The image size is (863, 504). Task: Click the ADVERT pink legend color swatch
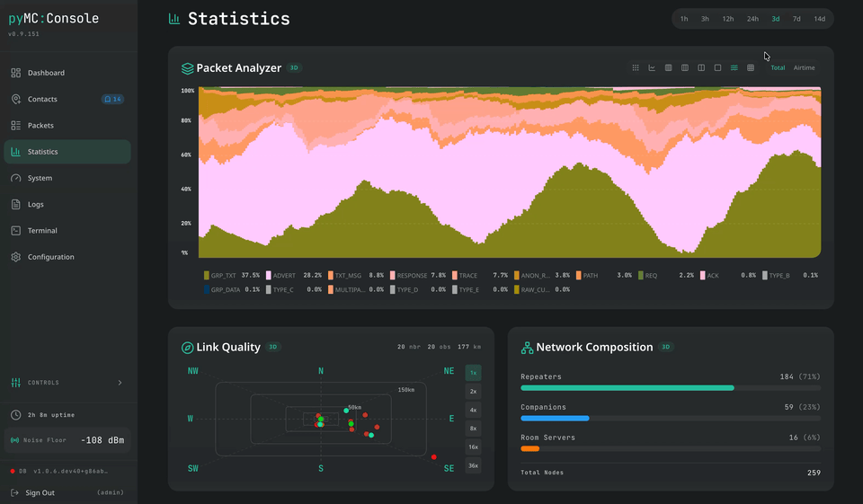[x=268, y=276]
